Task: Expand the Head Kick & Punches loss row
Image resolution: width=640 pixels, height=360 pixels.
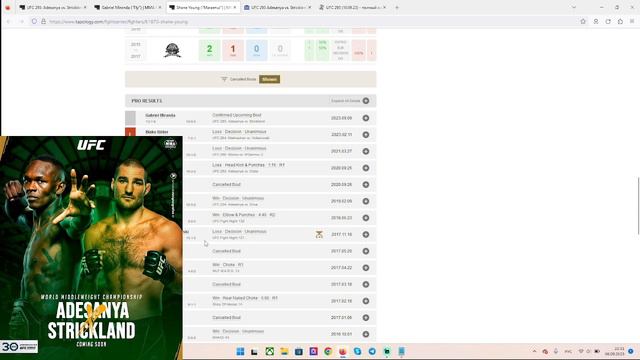Action: pyautogui.click(x=366, y=168)
